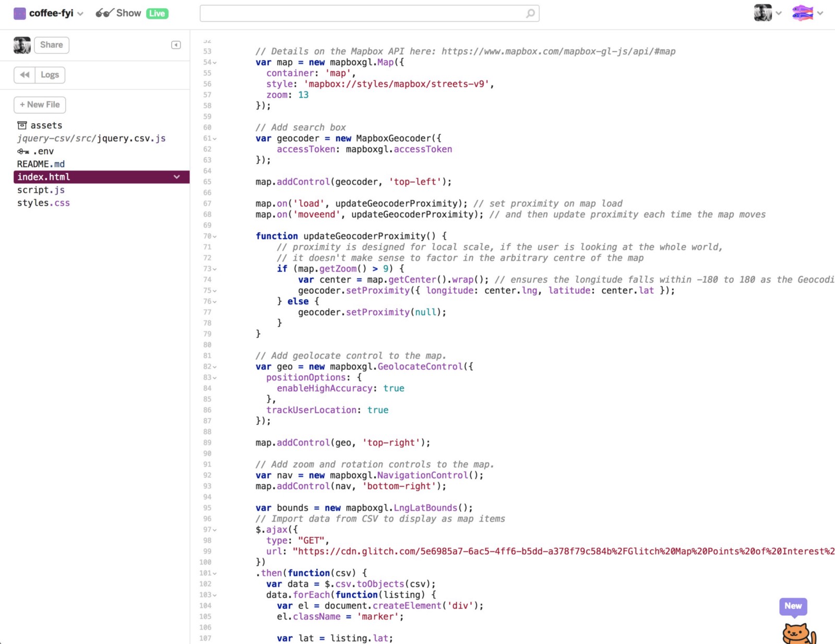
Task: Click the New File button
Action: click(x=40, y=105)
